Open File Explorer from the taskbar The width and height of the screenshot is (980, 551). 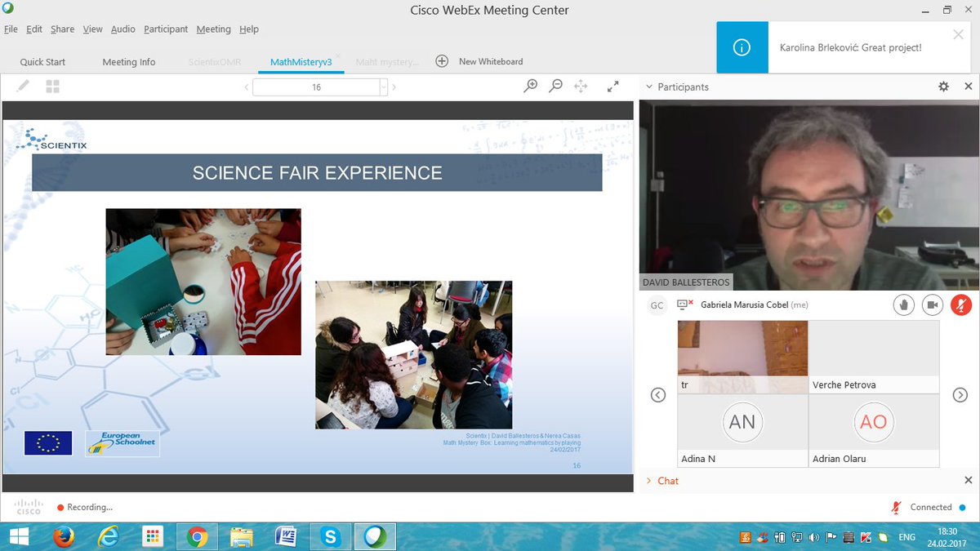tap(241, 536)
